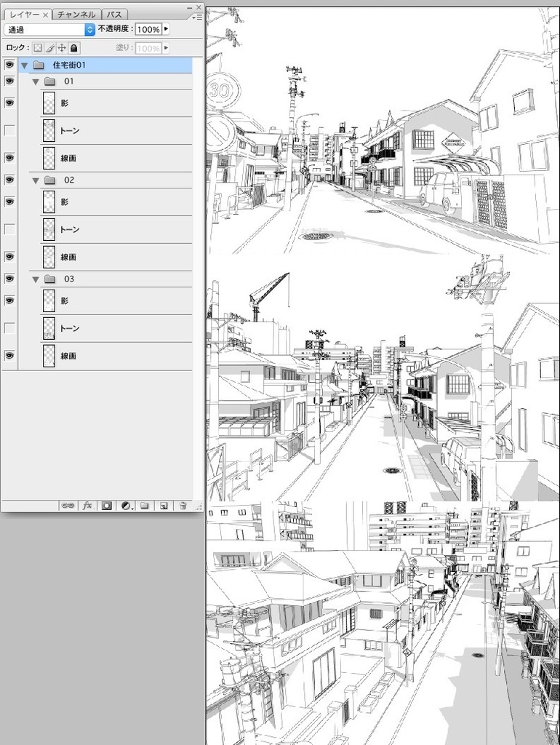Switch to the パス tab
This screenshot has width=560, height=745.
[114, 15]
